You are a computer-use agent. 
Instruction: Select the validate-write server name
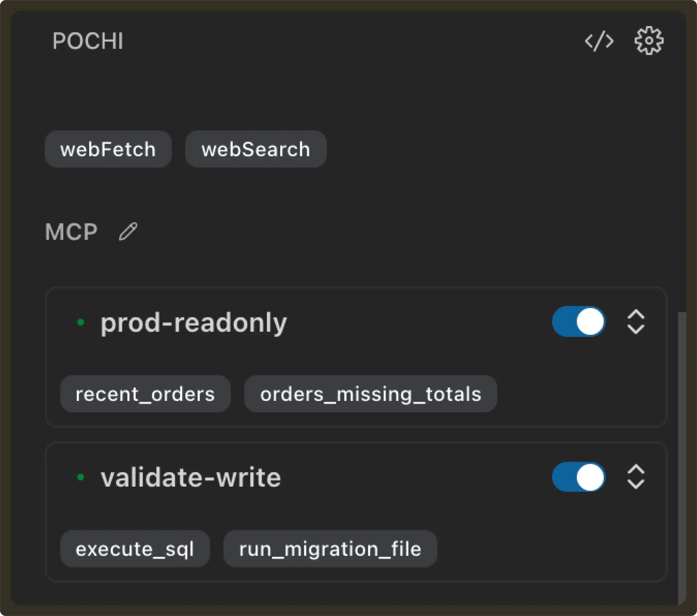[x=190, y=477]
